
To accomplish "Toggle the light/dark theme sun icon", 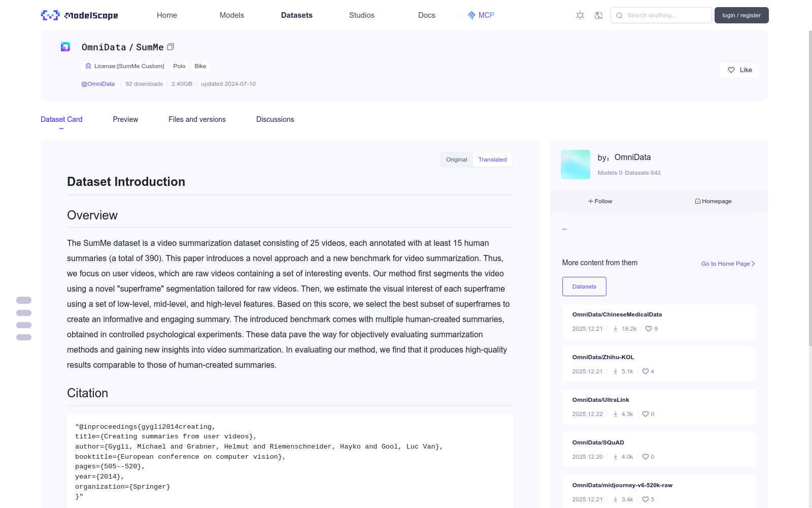I will click(x=580, y=15).
